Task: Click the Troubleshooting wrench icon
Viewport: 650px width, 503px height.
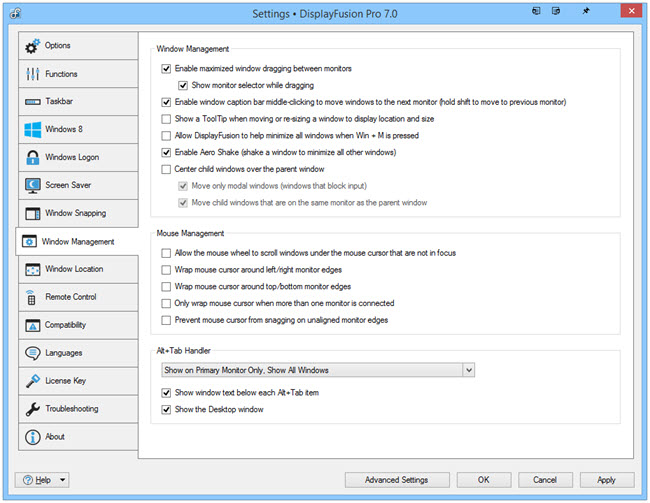Action: 32,409
